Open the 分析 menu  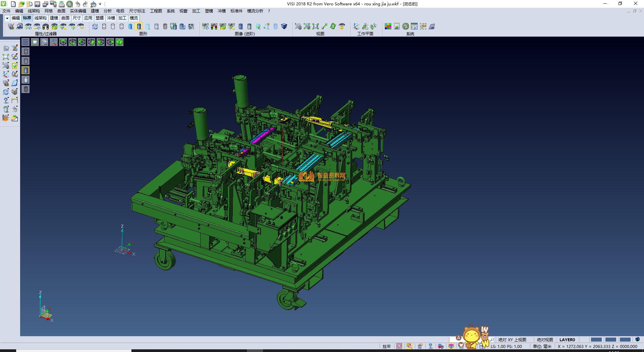pos(107,11)
